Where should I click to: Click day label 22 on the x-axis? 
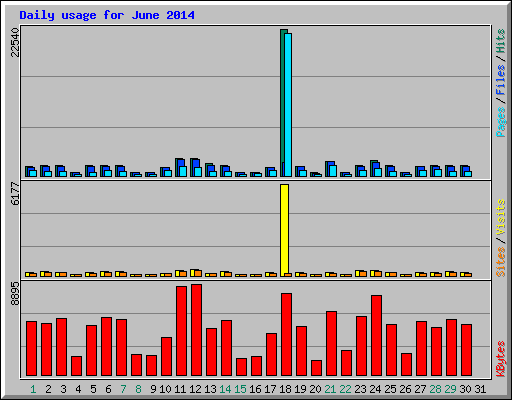[x=345, y=389]
